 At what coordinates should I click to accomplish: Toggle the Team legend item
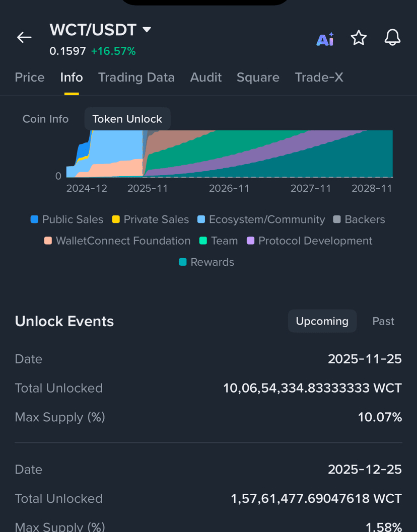219,241
